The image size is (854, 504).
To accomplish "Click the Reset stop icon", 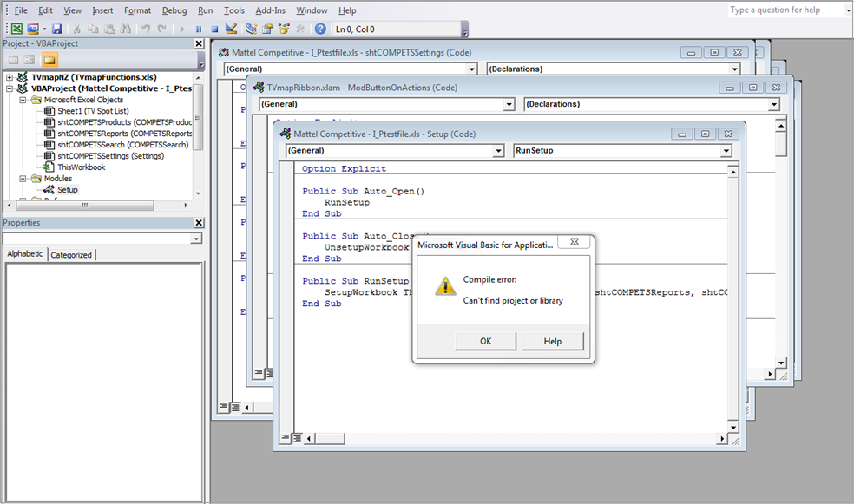I will tap(214, 29).
